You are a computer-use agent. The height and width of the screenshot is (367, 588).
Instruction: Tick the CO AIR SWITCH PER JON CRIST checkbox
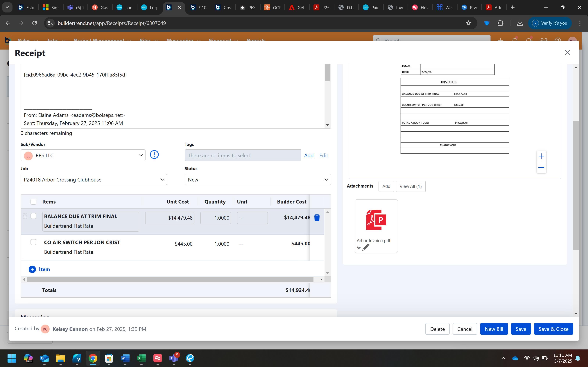[33, 242]
